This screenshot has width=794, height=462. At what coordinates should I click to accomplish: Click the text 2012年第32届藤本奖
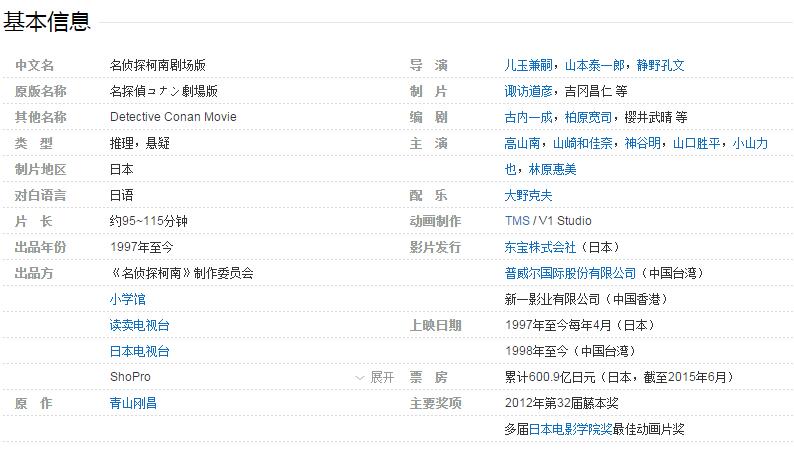coord(562,403)
